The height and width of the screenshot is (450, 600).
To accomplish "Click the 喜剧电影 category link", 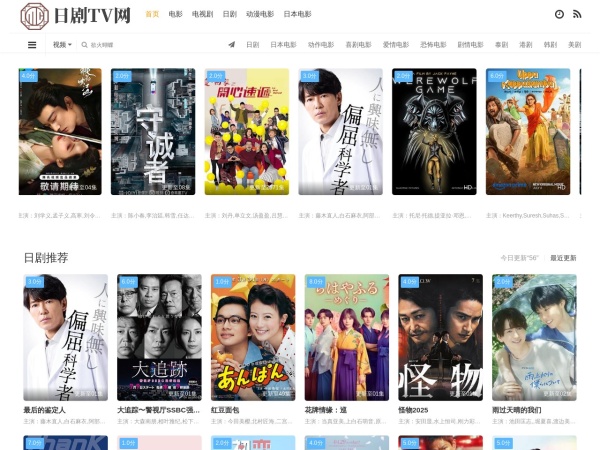I will click(357, 45).
